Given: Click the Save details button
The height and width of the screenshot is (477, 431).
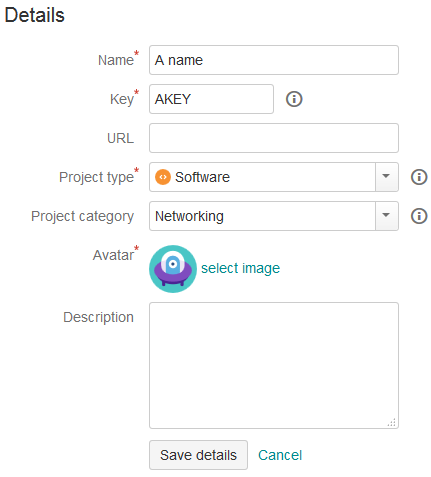Looking at the screenshot, I should (x=198, y=455).
